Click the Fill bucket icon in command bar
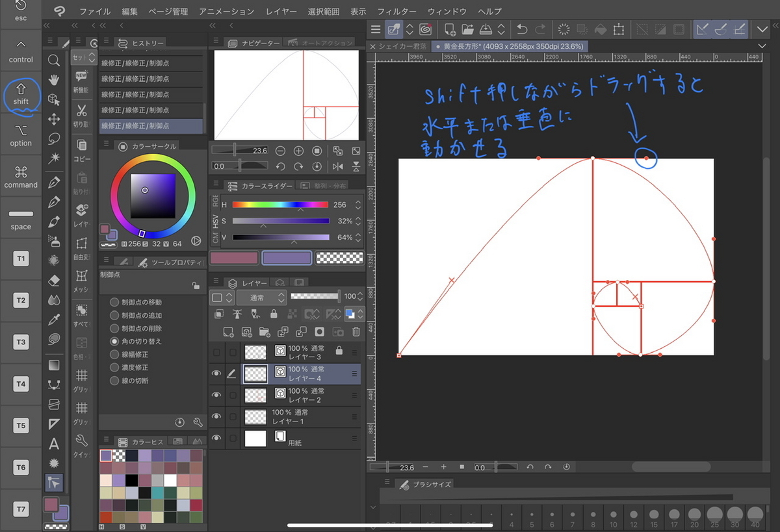The width and height of the screenshot is (780, 532). pyautogui.click(x=601, y=29)
